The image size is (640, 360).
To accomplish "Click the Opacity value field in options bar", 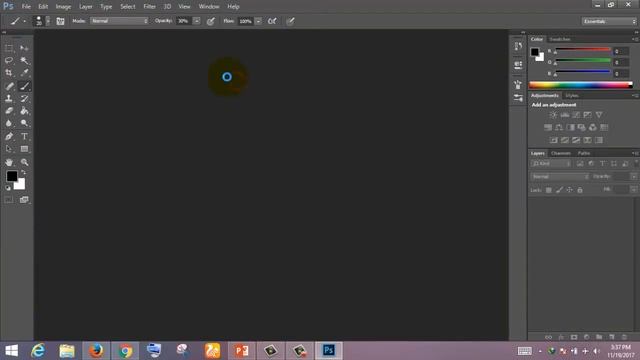I will pyautogui.click(x=184, y=21).
